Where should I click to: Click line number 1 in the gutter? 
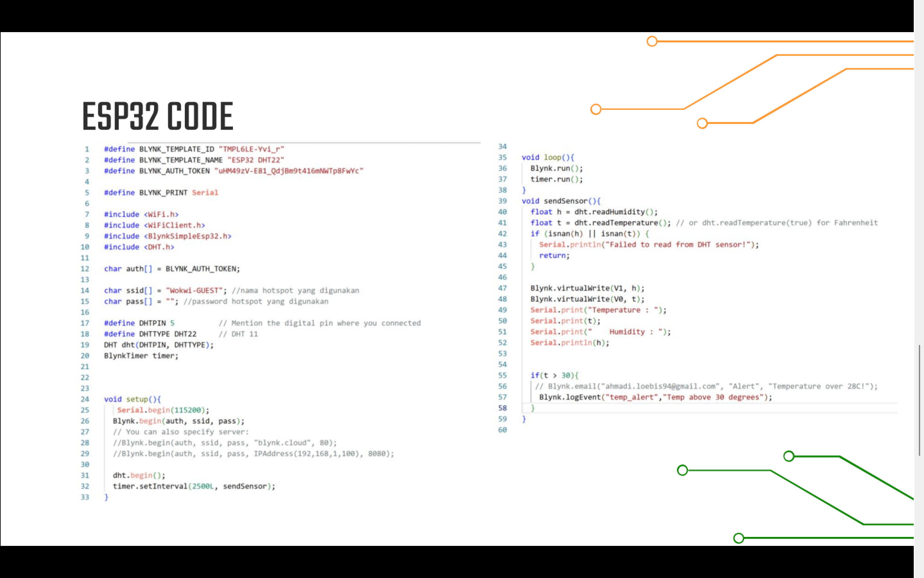coord(87,149)
